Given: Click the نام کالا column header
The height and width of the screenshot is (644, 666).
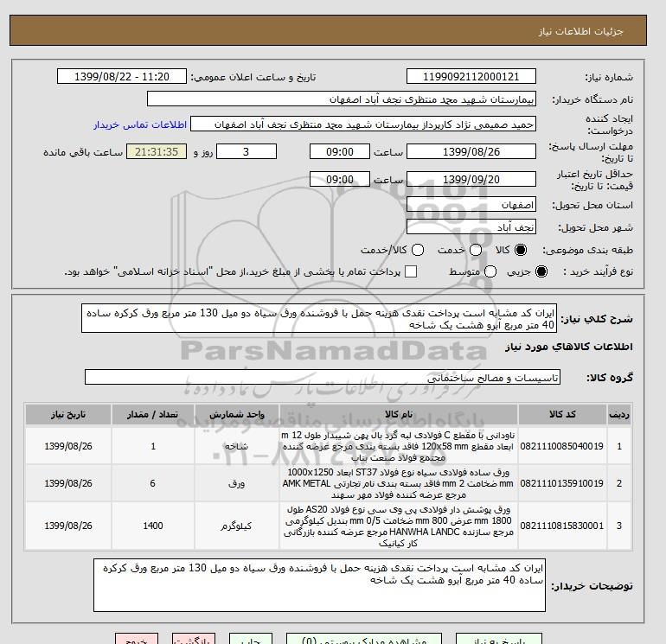Looking at the screenshot, I should 399,414.
